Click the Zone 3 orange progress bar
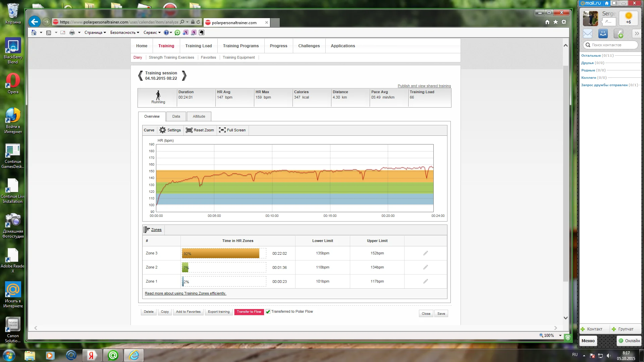Image resolution: width=644 pixels, height=362 pixels. pos(220,253)
